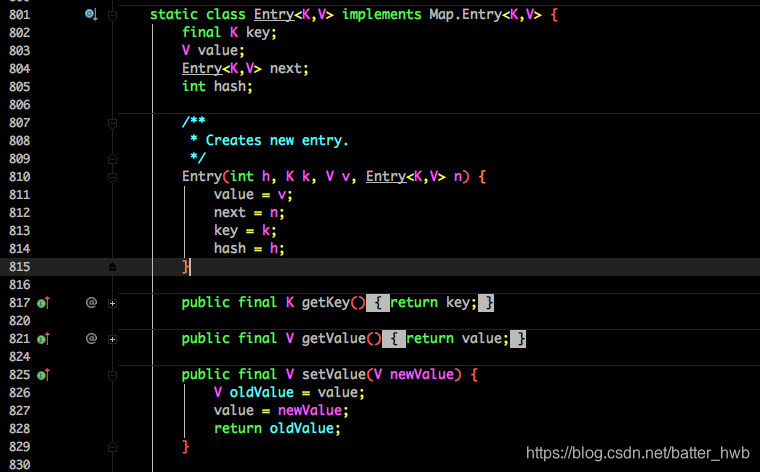The image size is (760, 472).
Task: Click the text 'Map.Entry' on line 801
Action: [x=465, y=15]
